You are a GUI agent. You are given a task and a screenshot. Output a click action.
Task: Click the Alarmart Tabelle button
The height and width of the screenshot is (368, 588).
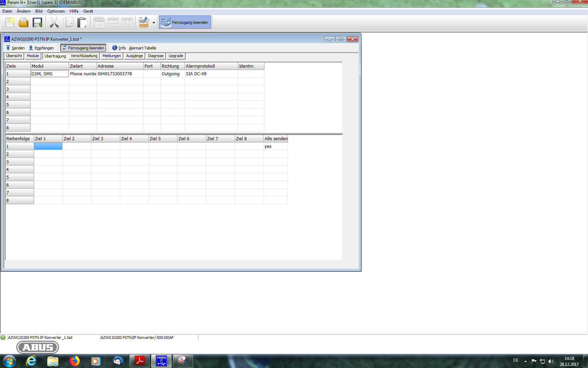point(142,48)
